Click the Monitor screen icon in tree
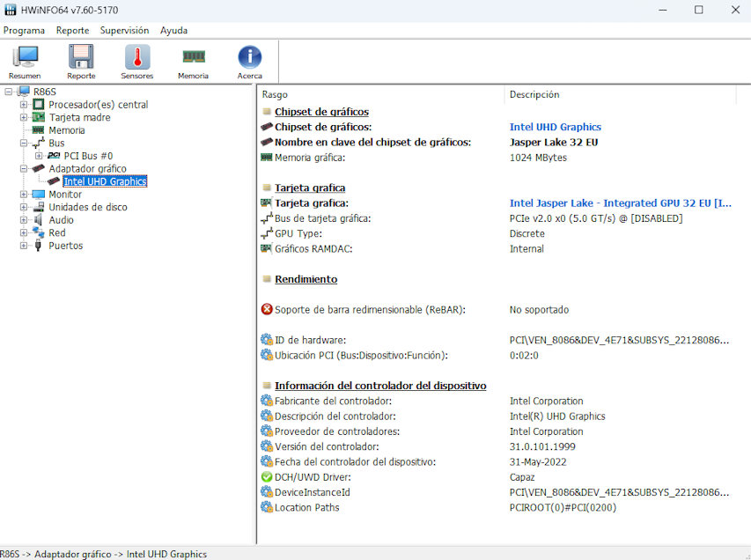 [39, 194]
